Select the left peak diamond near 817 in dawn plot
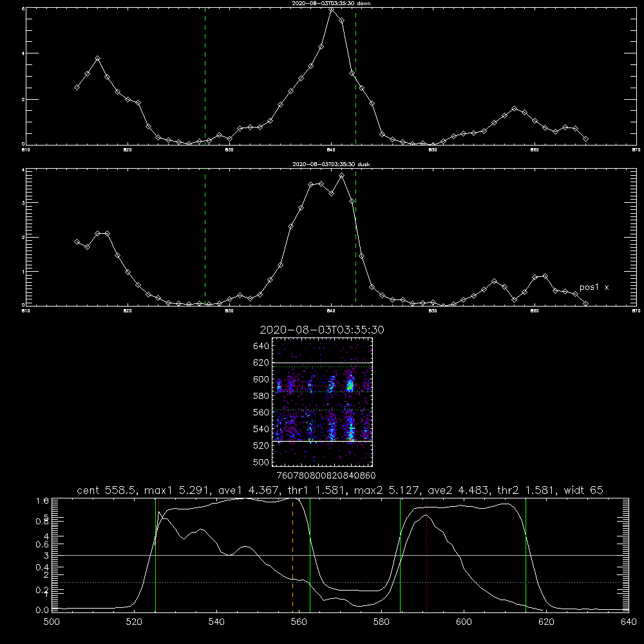The height and width of the screenshot is (644, 644). click(x=97, y=59)
